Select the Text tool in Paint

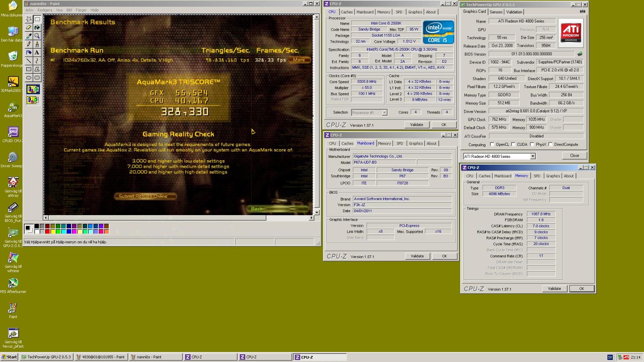[x=37, y=52]
